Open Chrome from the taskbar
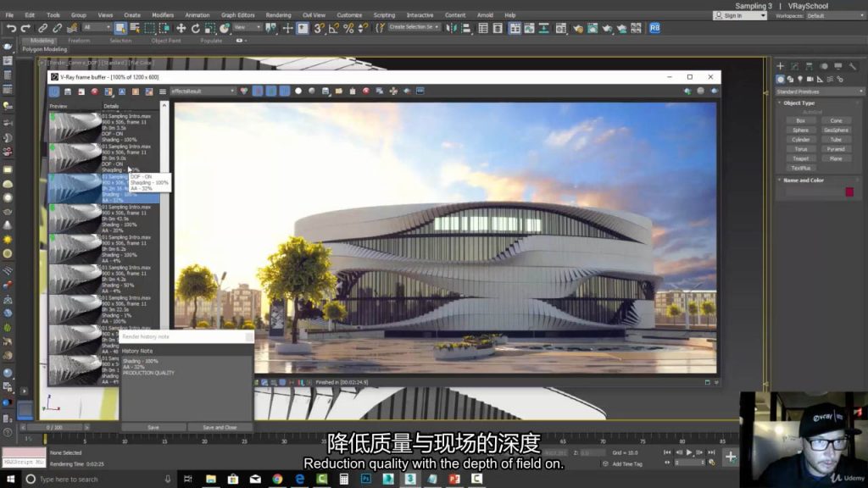868x488 pixels. tap(277, 480)
